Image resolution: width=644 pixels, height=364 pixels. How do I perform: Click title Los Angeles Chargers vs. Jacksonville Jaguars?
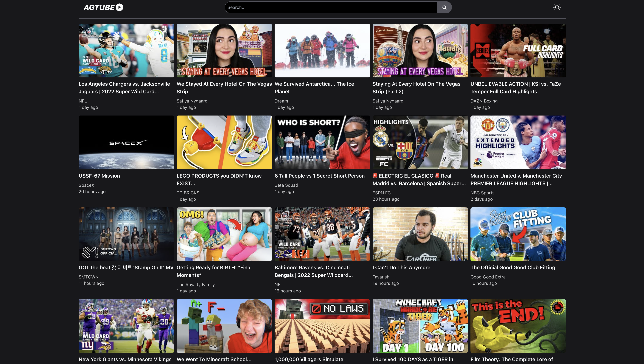click(124, 88)
